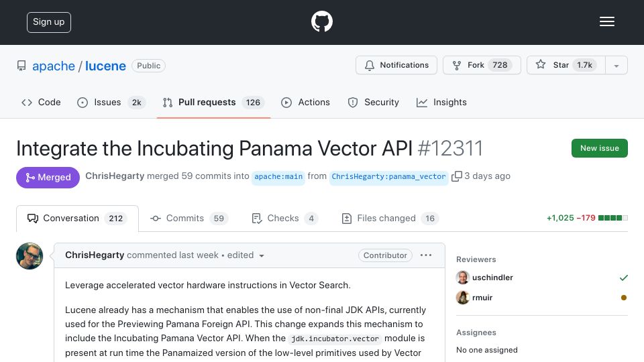Star the lucene repository
Viewport: 644px width, 362px height.
pyautogui.click(x=566, y=65)
